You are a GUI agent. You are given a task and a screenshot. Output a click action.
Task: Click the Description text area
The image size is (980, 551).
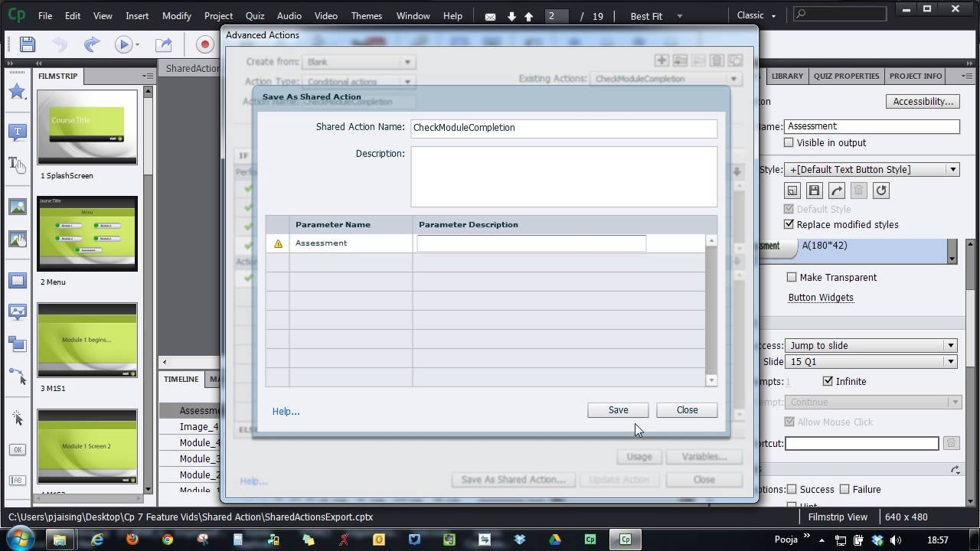(x=563, y=176)
